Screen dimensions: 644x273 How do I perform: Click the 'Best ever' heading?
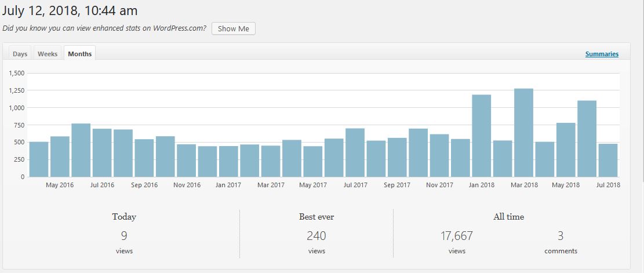click(x=316, y=217)
